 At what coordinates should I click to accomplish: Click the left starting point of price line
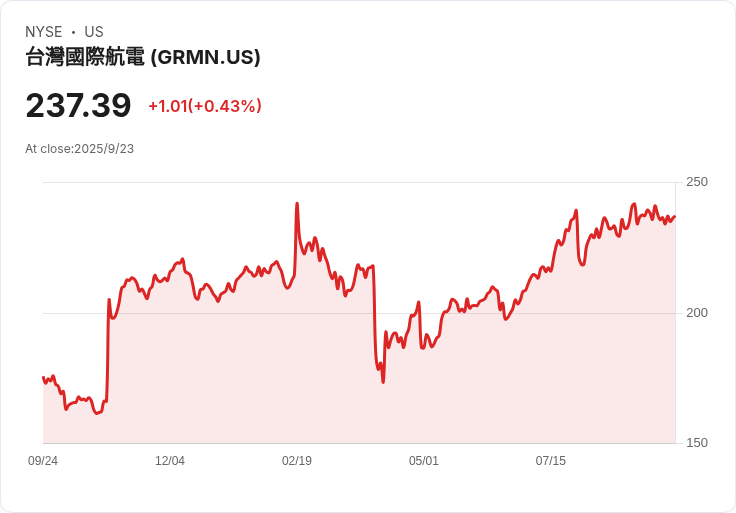point(43,377)
